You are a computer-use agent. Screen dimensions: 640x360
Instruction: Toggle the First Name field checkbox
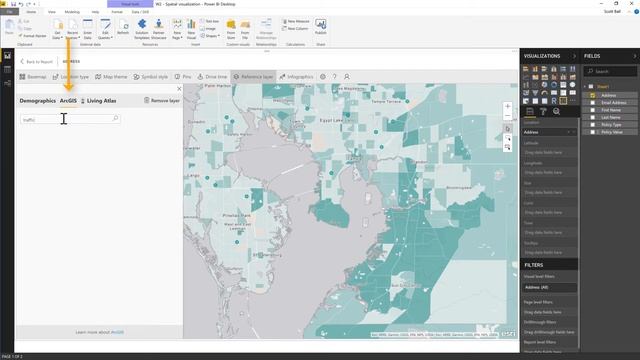pyautogui.click(x=593, y=110)
